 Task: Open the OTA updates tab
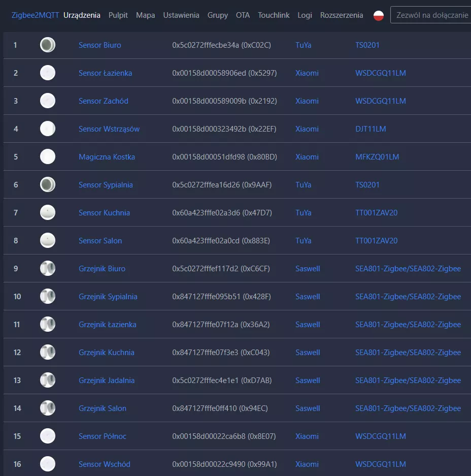pos(243,15)
